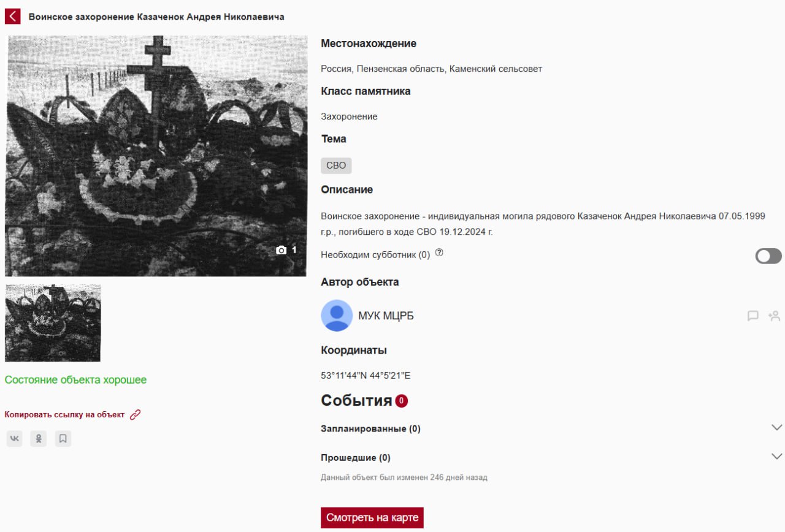Image resolution: width=785 pixels, height=532 pixels.
Task: Select the СВО theme tag
Action: [336, 165]
